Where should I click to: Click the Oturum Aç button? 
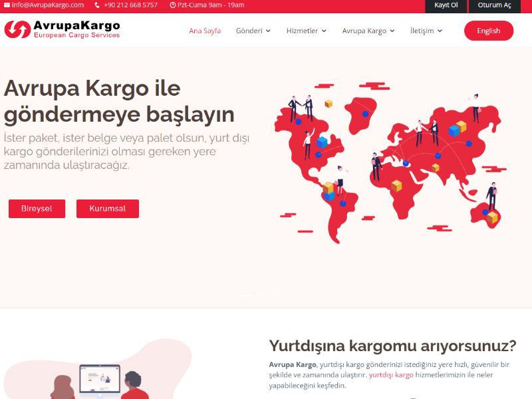point(494,6)
